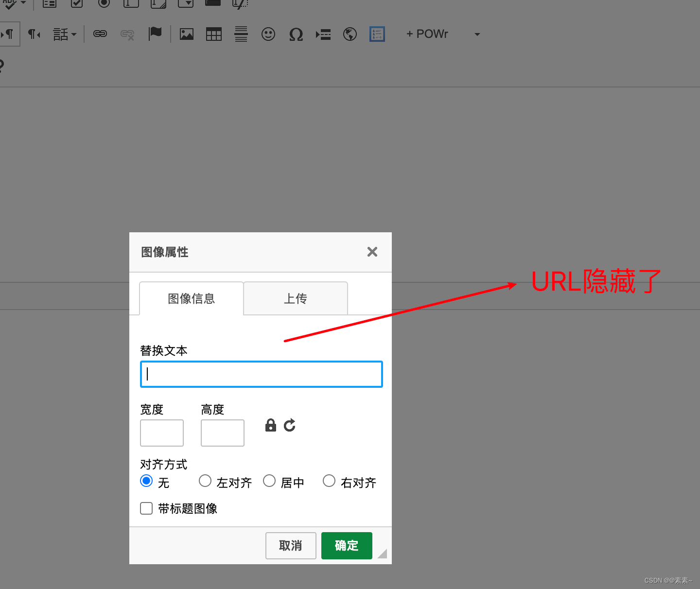Click the 替换文本 input field
Image resolution: width=700 pixels, height=589 pixels.
(x=262, y=374)
